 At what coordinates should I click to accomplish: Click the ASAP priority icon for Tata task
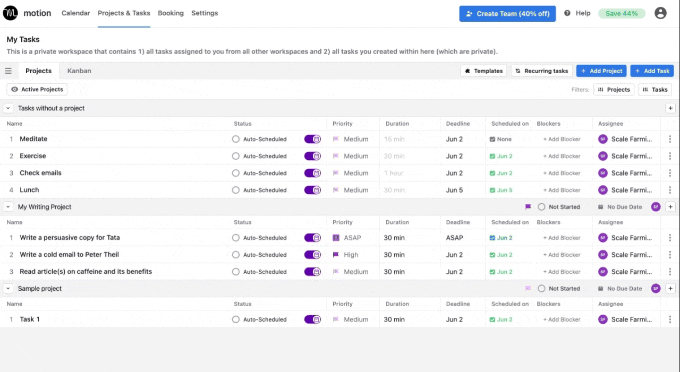[x=336, y=238]
